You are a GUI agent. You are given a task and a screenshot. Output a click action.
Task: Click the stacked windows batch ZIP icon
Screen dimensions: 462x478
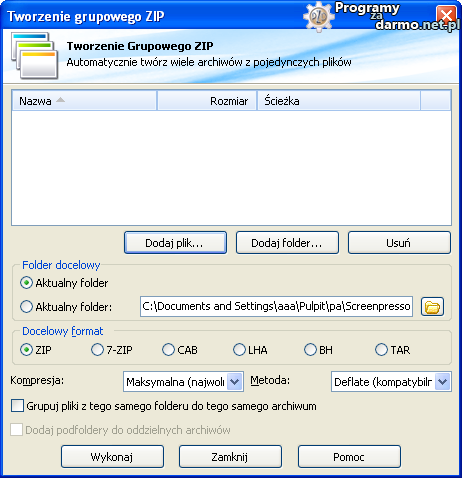point(34,55)
